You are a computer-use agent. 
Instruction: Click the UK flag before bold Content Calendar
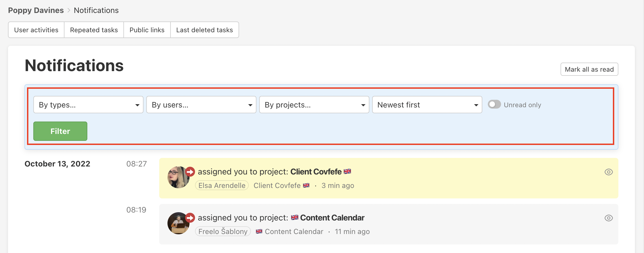294,217
